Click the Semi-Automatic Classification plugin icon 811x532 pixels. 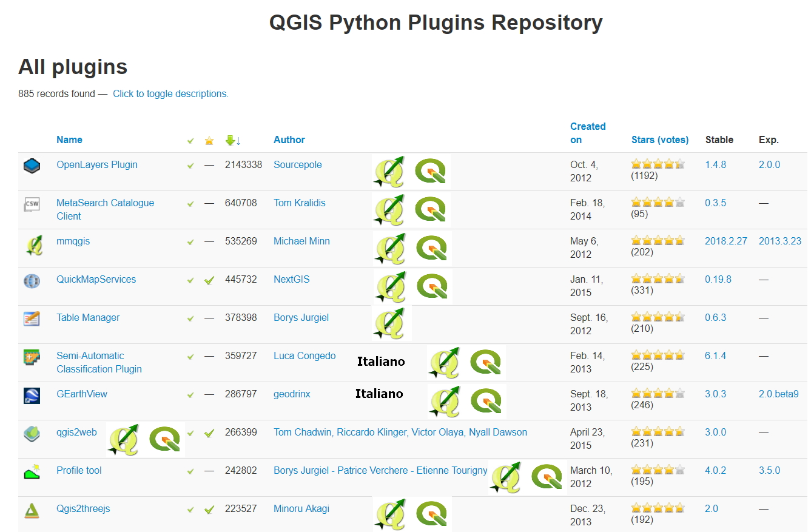pos(32,357)
